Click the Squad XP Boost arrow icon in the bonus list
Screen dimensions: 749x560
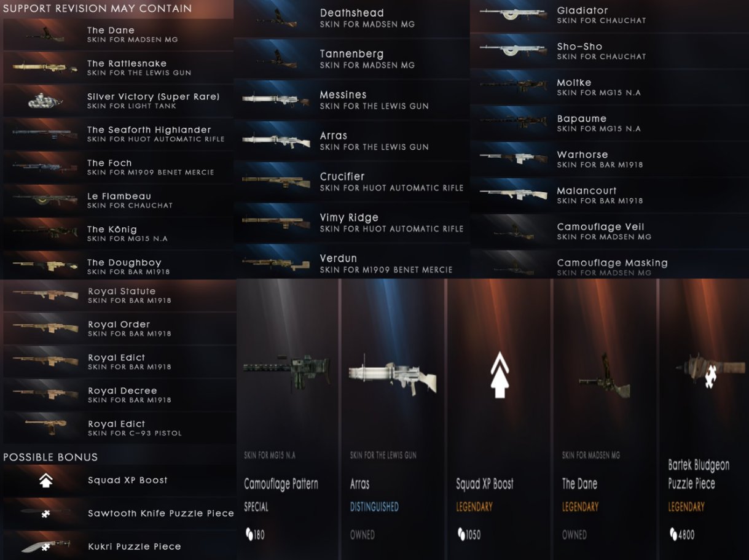[45, 481]
